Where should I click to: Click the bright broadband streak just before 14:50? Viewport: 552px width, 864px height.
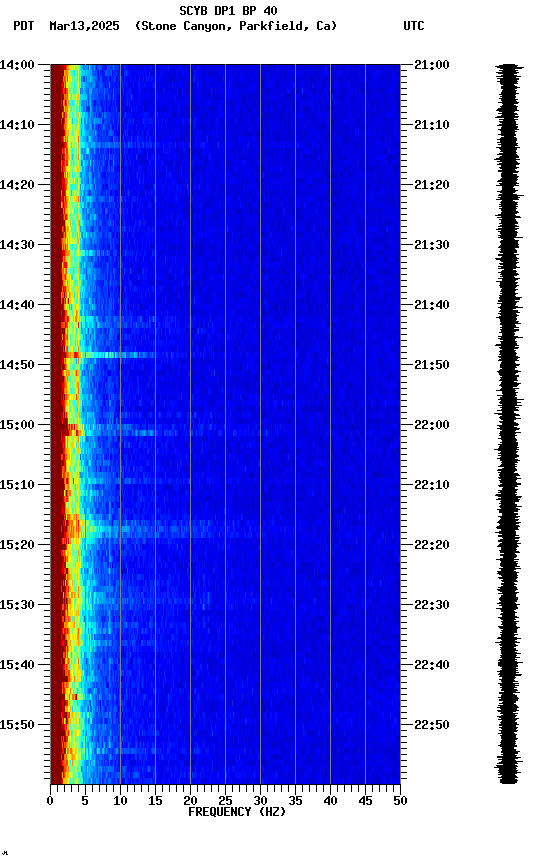point(110,355)
